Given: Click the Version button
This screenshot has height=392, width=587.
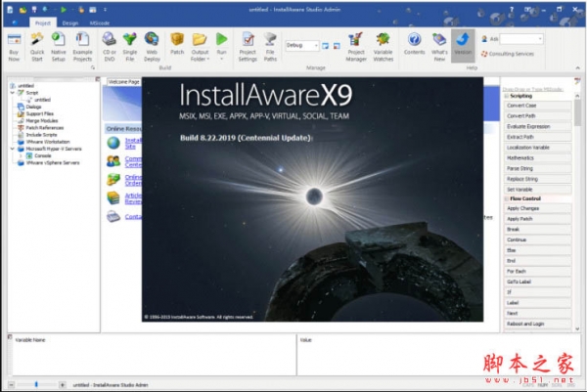Looking at the screenshot, I should coord(463,46).
